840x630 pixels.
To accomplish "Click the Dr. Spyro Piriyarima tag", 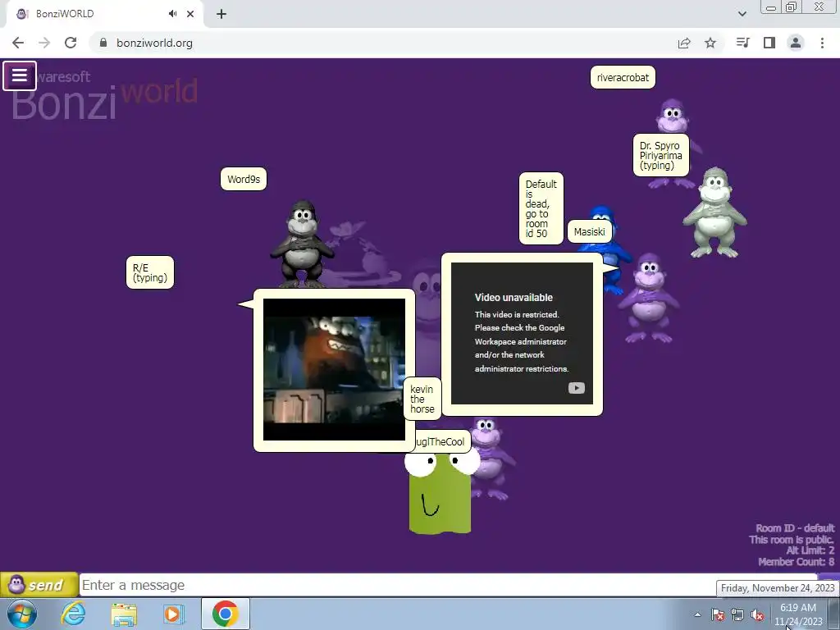I will click(660, 155).
